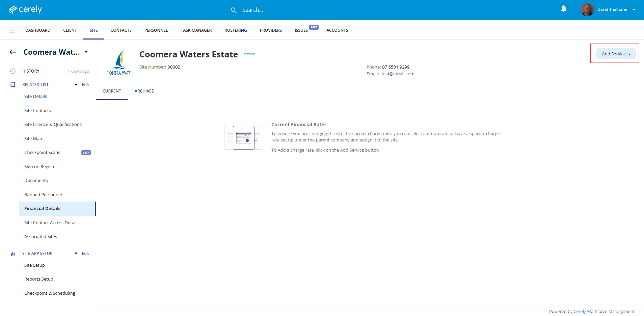This screenshot has width=644, height=316.
Task: Click the Site App Setup chart icon
Action: click(13, 254)
